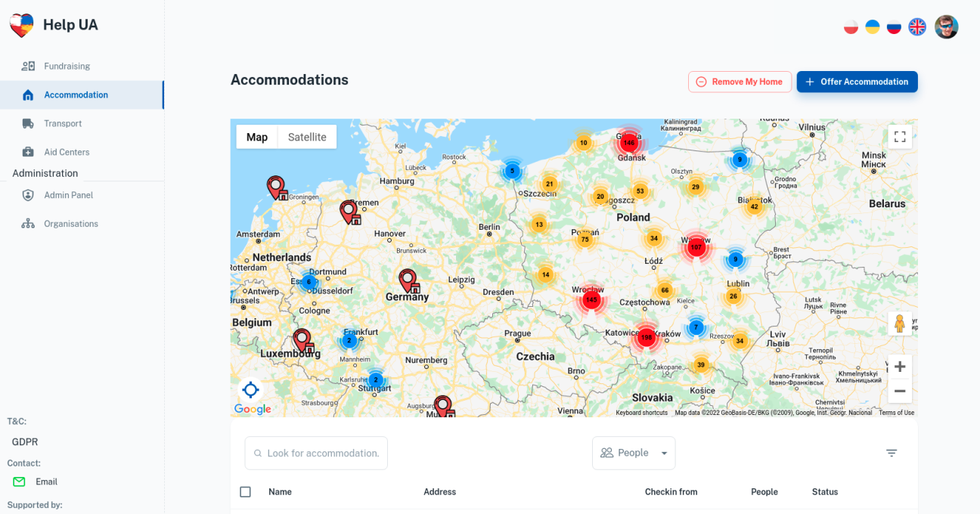Open map fullscreen view
Image resolution: width=980 pixels, height=514 pixels.
point(900,137)
